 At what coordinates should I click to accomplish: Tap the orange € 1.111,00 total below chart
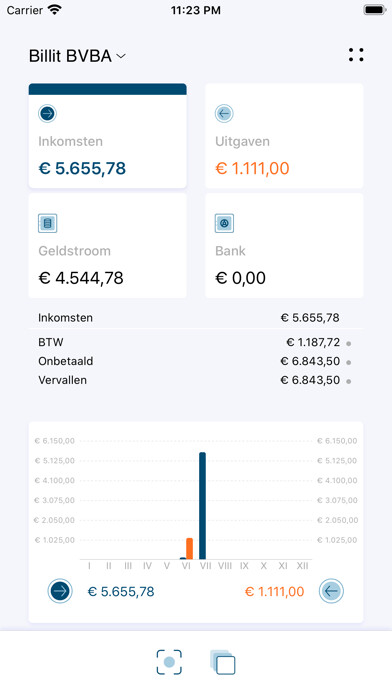[x=274, y=591]
